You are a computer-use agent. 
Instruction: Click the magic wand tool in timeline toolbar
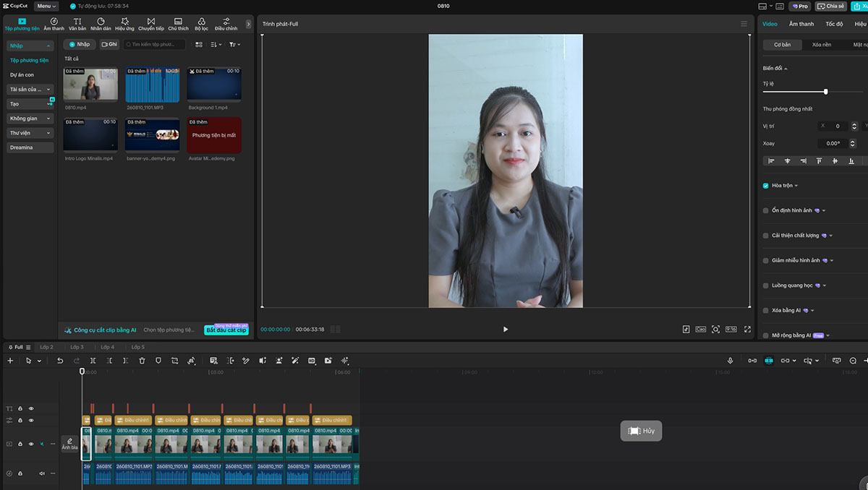click(295, 360)
